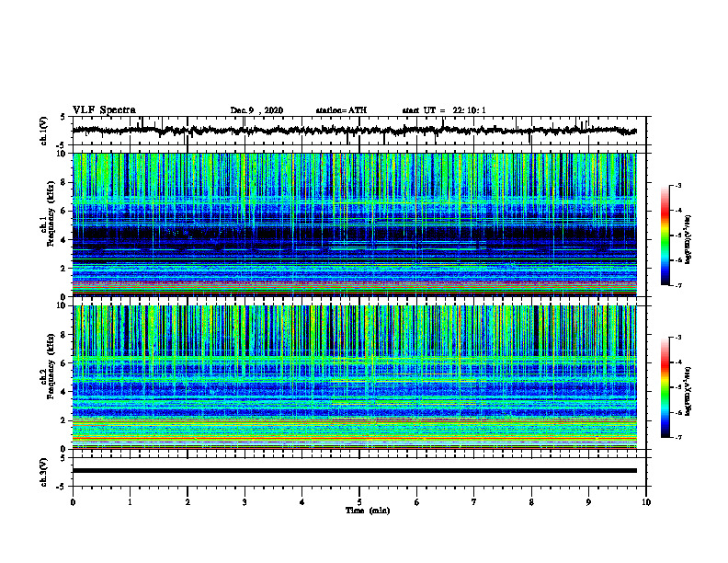Click inside the ch.1 spectrogram panel
This screenshot has height=563, width=728.
pyautogui.click(x=354, y=224)
